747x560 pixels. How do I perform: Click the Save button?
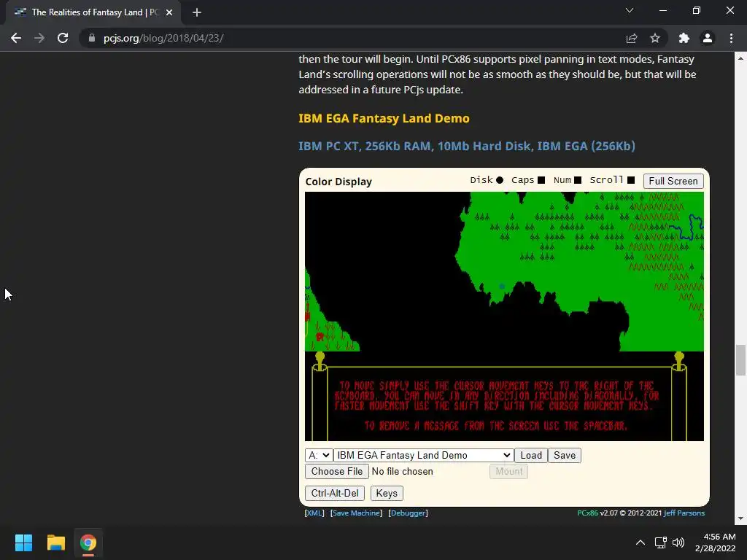click(565, 455)
